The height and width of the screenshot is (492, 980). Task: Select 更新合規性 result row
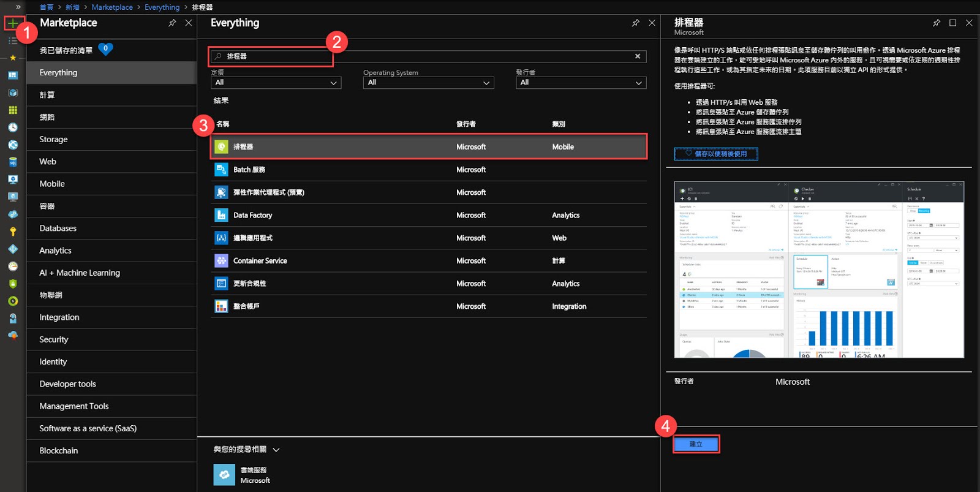pyautogui.click(x=429, y=284)
